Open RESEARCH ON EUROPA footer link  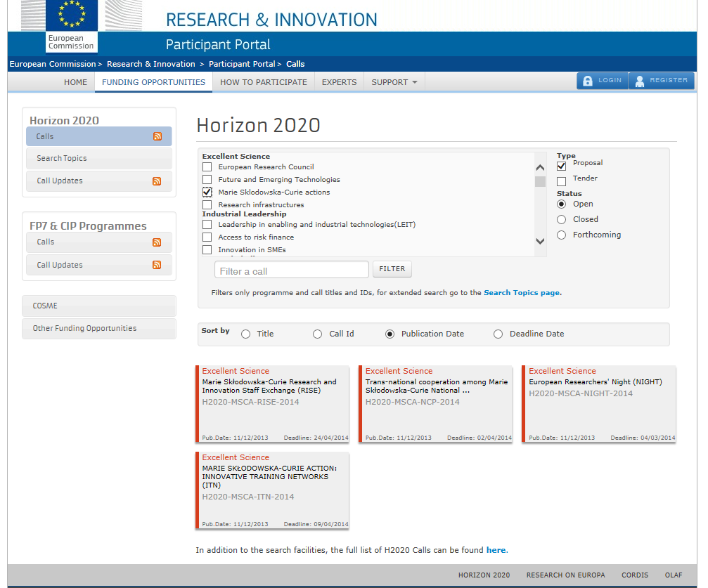[x=565, y=575]
